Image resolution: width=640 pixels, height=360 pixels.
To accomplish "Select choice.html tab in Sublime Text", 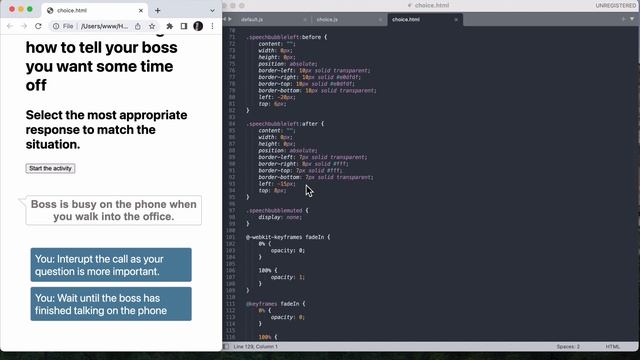I will tap(406, 20).
